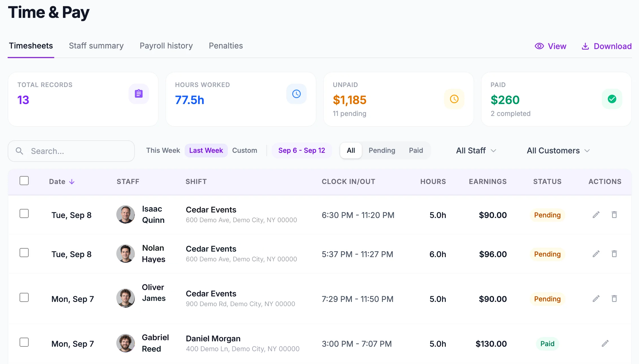Click the green checkmark icon in Paid card
This screenshot has height=364, width=639.
(x=612, y=99)
